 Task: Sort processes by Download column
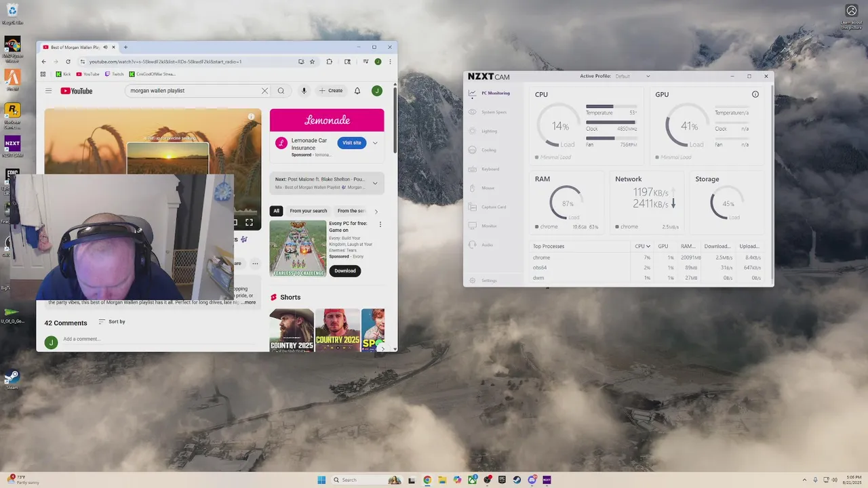(717, 246)
